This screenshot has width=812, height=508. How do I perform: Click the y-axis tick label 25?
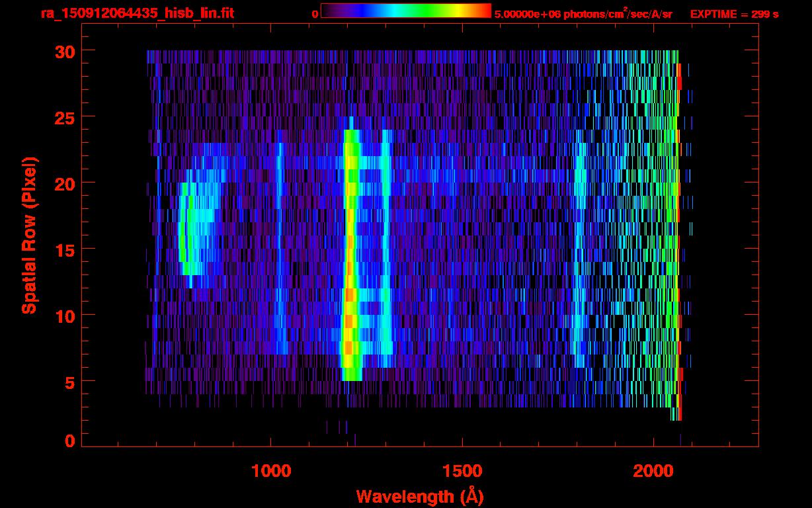tap(63, 117)
